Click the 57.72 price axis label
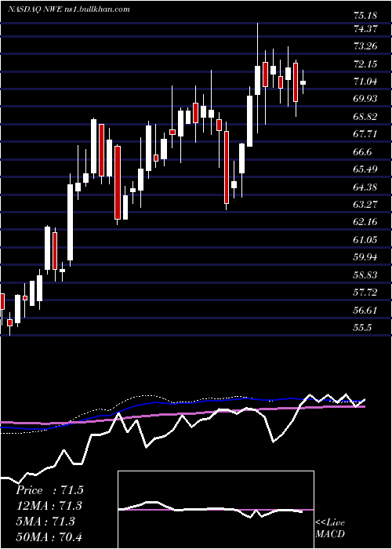The image size is (392, 549). coord(365,293)
